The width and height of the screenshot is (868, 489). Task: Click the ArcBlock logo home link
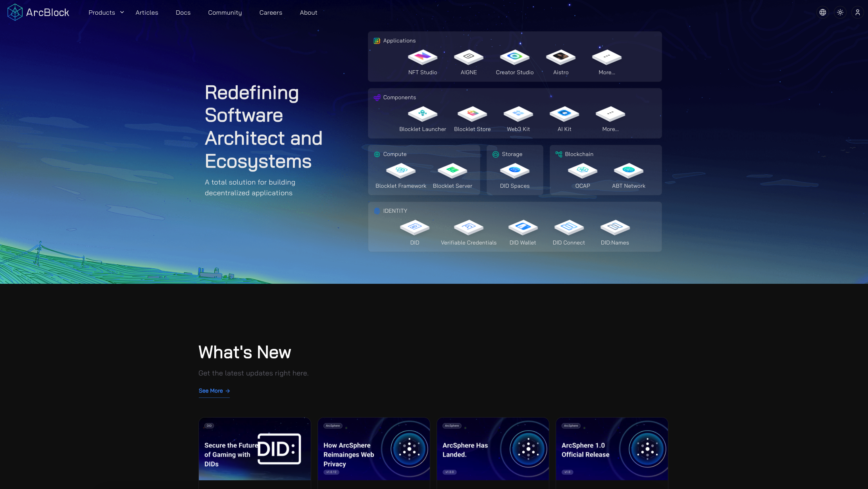click(38, 12)
